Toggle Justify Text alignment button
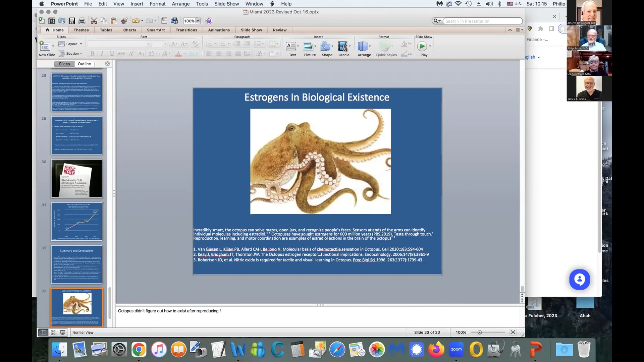The width and height of the screenshot is (644, 362). [238, 53]
